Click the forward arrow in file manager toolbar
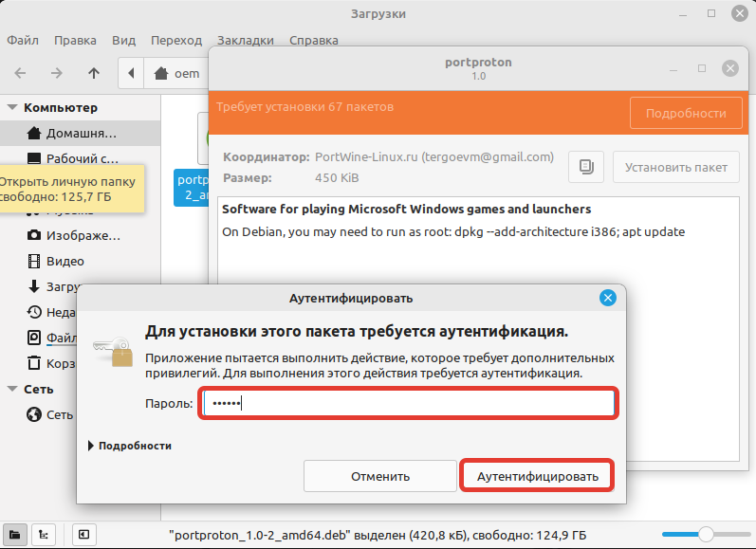The image size is (756, 549). [x=57, y=73]
